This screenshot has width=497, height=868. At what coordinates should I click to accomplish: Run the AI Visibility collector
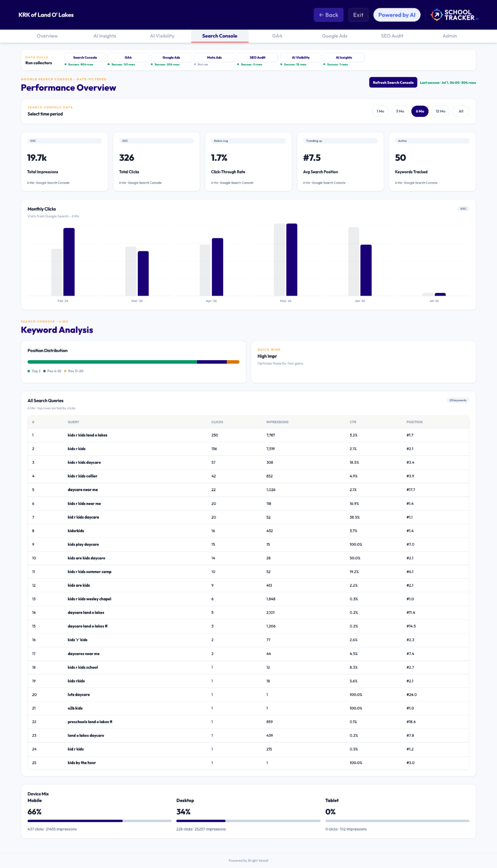point(301,57)
